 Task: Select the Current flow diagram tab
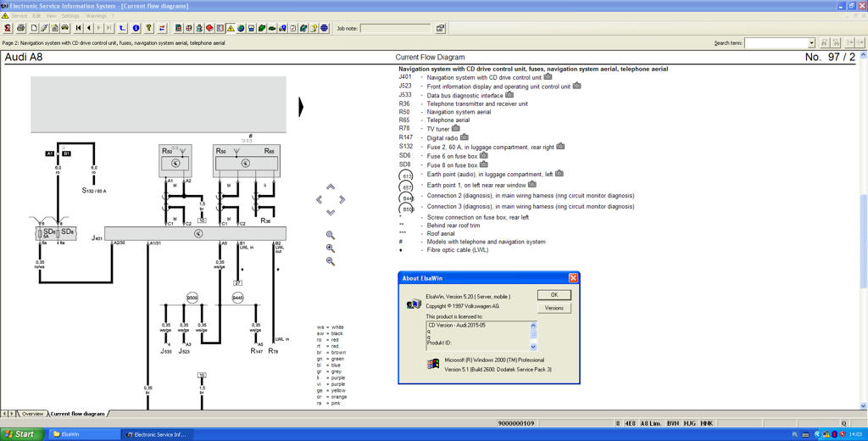[x=77, y=414]
